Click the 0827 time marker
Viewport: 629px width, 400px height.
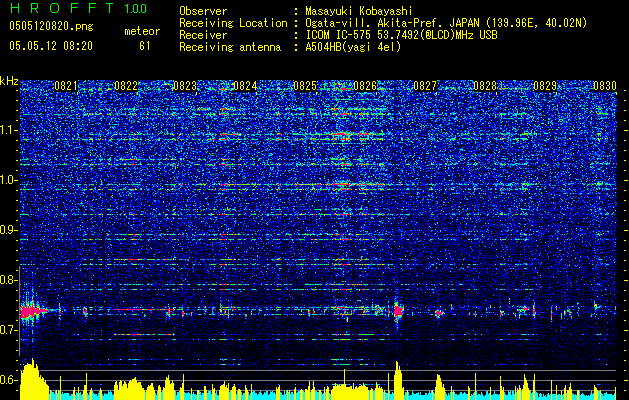(425, 86)
